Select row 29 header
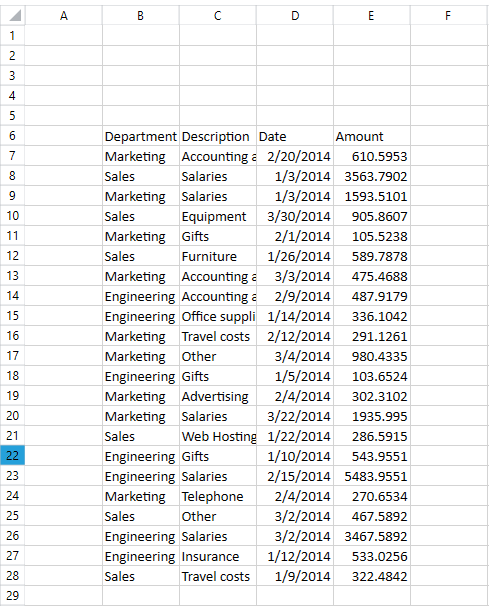The height and width of the screenshot is (606, 489). [x=13, y=595]
